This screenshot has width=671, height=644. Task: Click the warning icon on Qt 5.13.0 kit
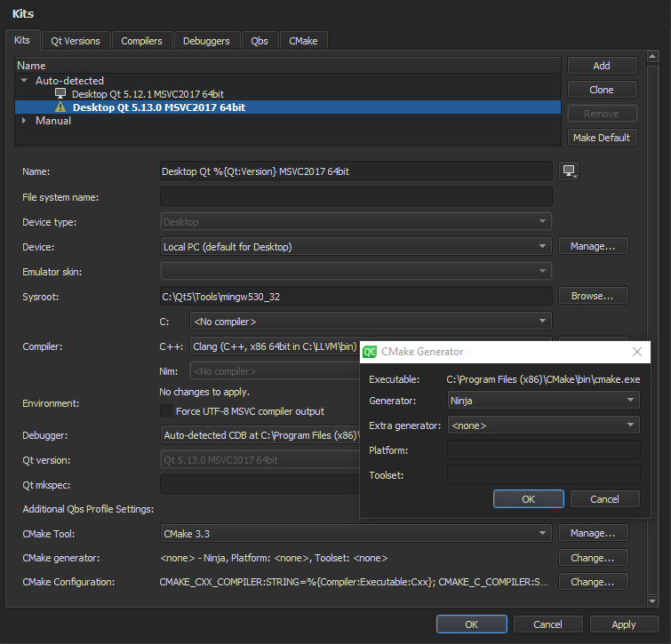60,107
